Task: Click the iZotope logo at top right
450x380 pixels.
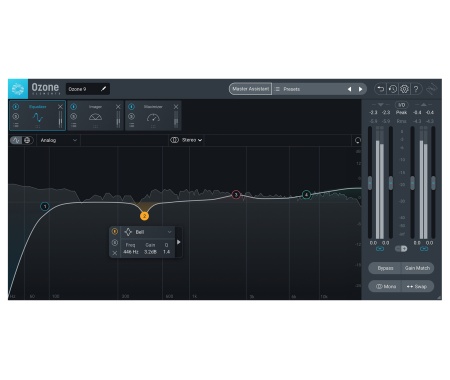Action: coord(432,89)
